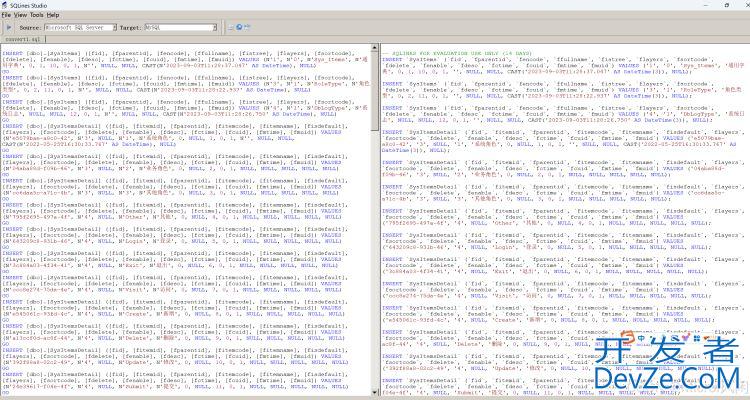The height and width of the screenshot is (400, 750).
Task: Click N'Login' in the source pane
Action: (x=132, y=241)
